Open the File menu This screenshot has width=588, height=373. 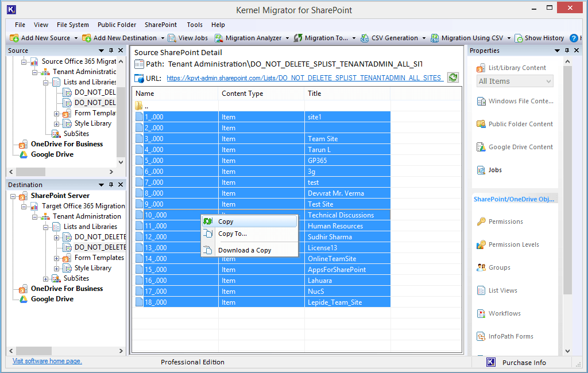pos(20,25)
